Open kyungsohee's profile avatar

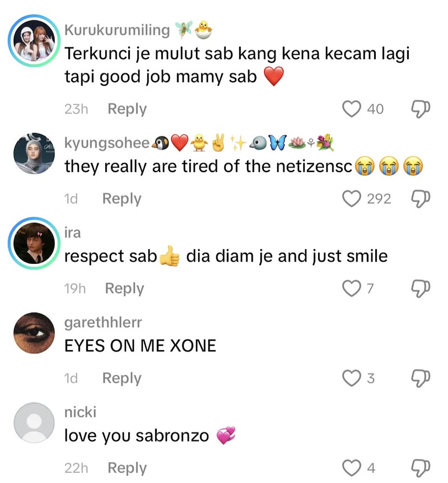34,154
